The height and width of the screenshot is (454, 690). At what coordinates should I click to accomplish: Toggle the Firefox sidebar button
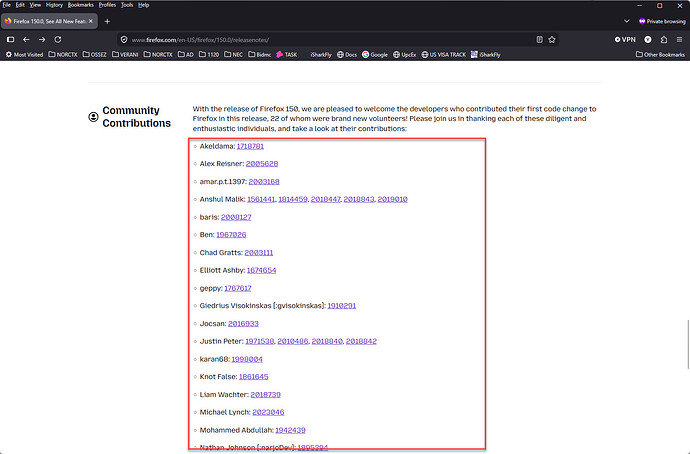(11, 40)
